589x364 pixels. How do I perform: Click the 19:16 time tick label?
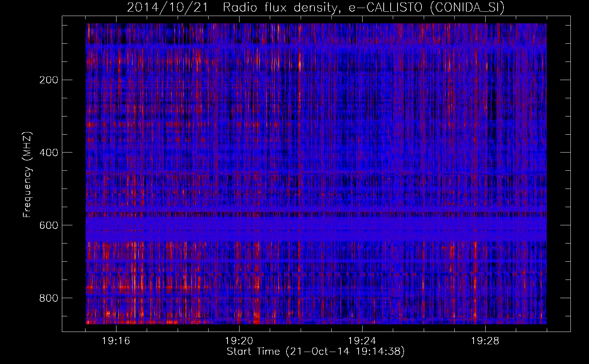click(x=116, y=341)
